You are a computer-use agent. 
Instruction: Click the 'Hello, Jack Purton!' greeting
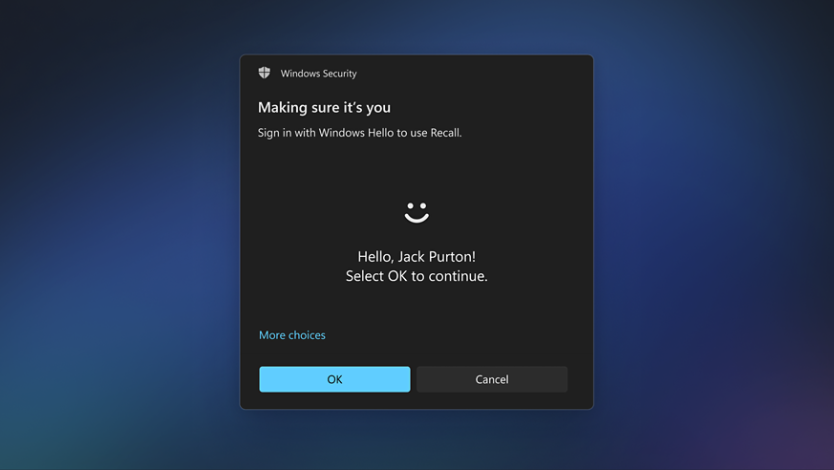point(416,257)
